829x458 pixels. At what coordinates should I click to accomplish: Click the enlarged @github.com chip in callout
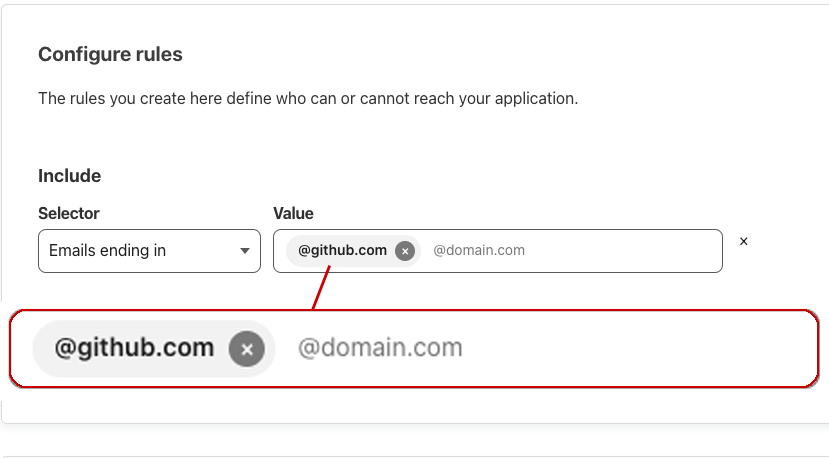[x=134, y=348]
